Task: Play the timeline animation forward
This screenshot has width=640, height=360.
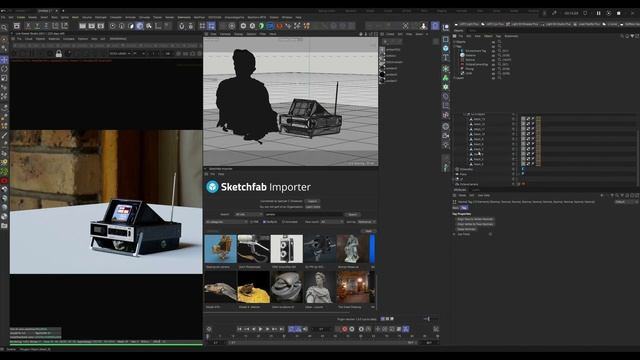Action: 260,329
